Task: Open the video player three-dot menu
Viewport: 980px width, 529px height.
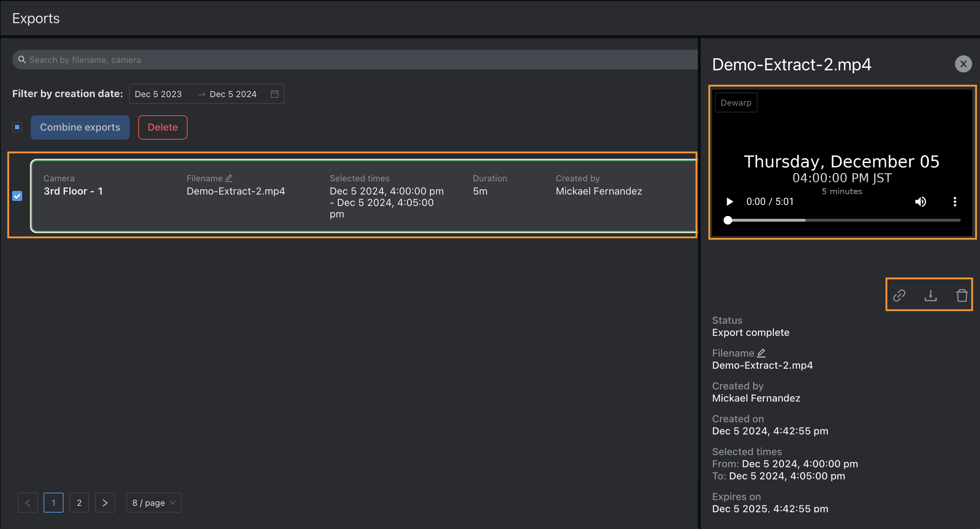Action: 955,202
